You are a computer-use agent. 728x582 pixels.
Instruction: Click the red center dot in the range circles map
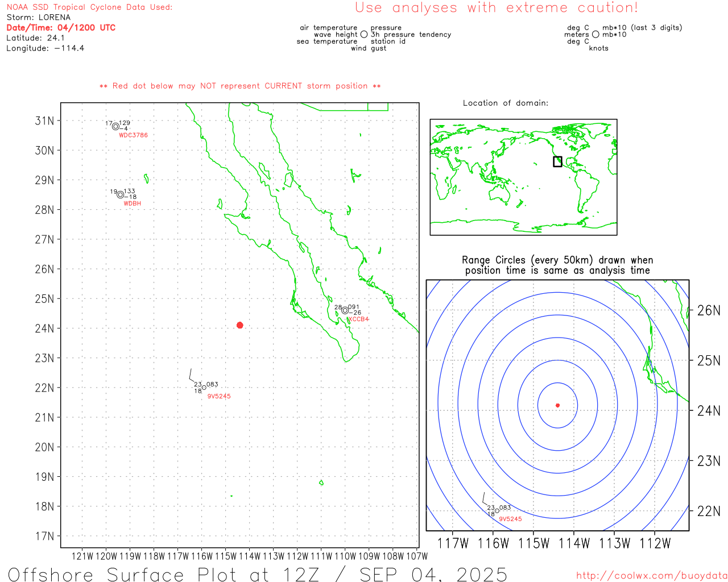click(558, 405)
